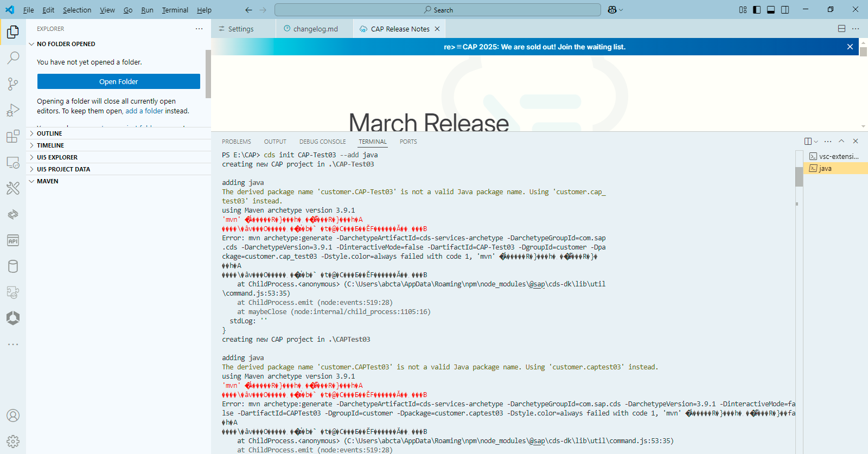
Task: Show additional activity bar views
Action: tap(13, 344)
